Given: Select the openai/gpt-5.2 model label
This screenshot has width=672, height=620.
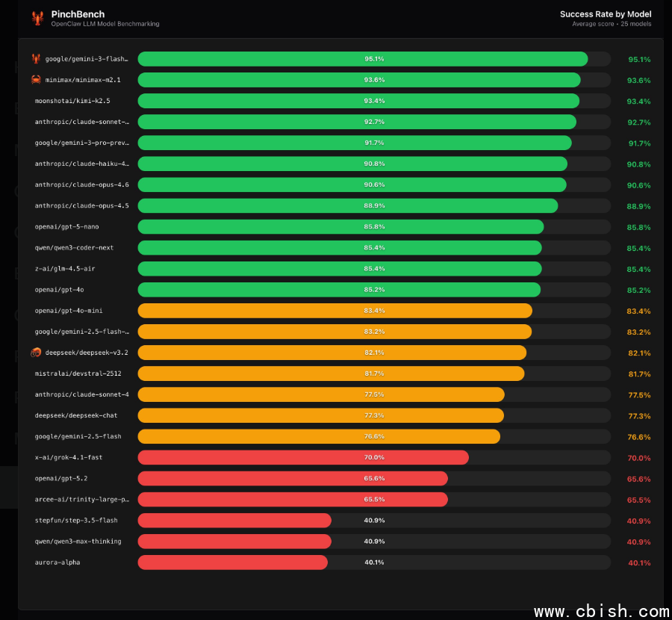Looking at the screenshot, I should tap(61, 478).
